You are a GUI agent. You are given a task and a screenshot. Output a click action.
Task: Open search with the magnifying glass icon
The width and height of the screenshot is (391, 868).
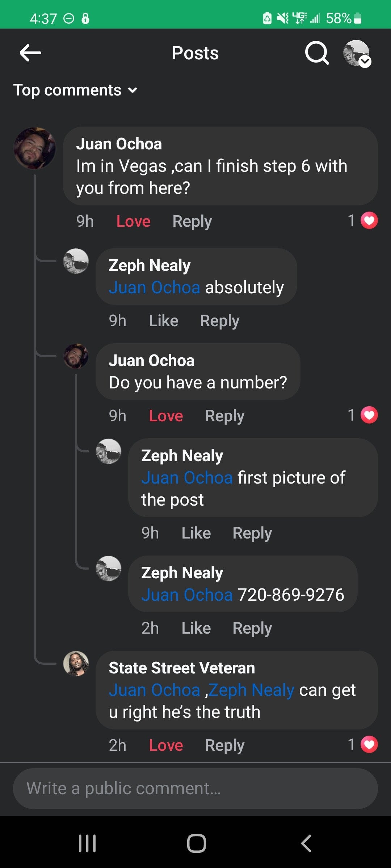pyautogui.click(x=317, y=53)
